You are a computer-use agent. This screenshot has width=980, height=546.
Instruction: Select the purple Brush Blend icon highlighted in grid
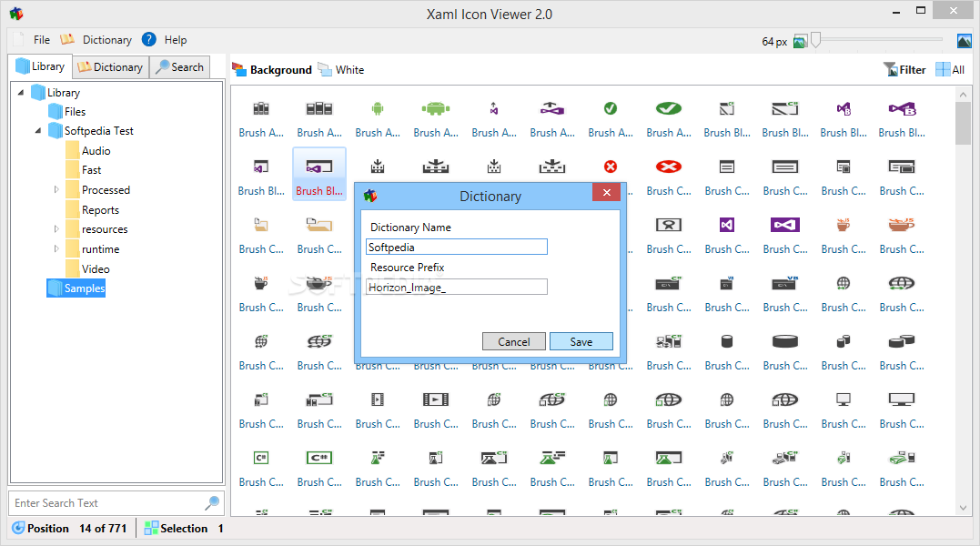[318, 167]
